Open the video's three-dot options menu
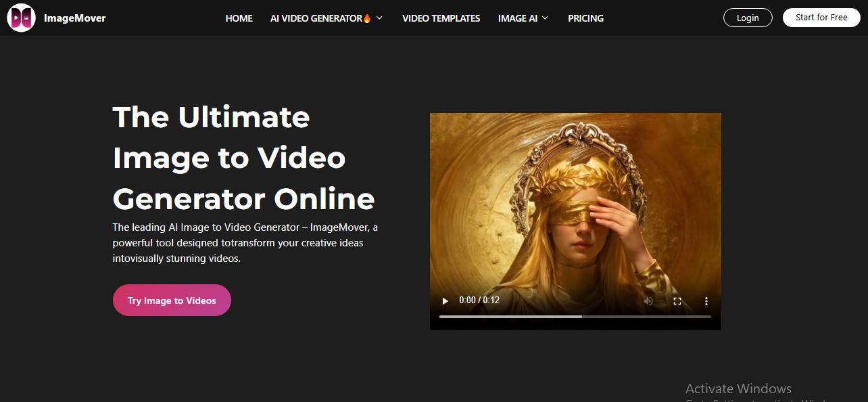This screenshot has width=868, height=402. [x=706, y=301]
